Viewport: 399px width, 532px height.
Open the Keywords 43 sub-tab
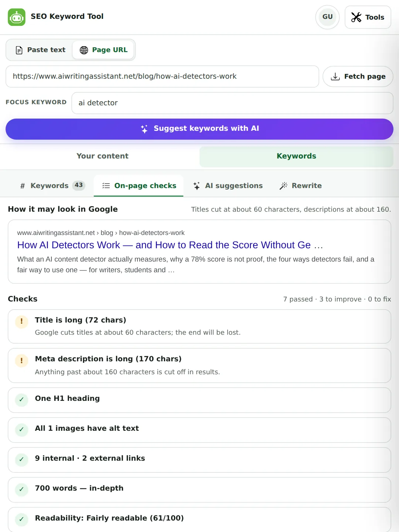point(52,186)
